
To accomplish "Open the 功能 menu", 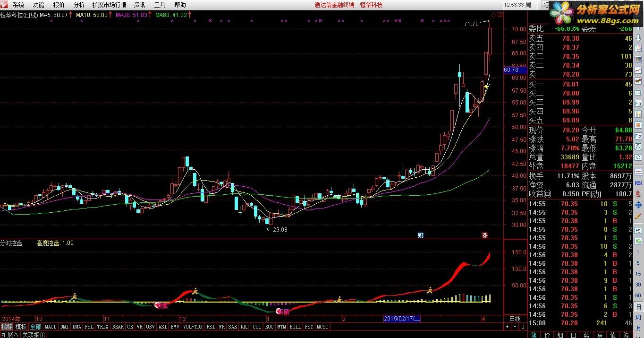I will pyautogui.click(x=39, y=5).
